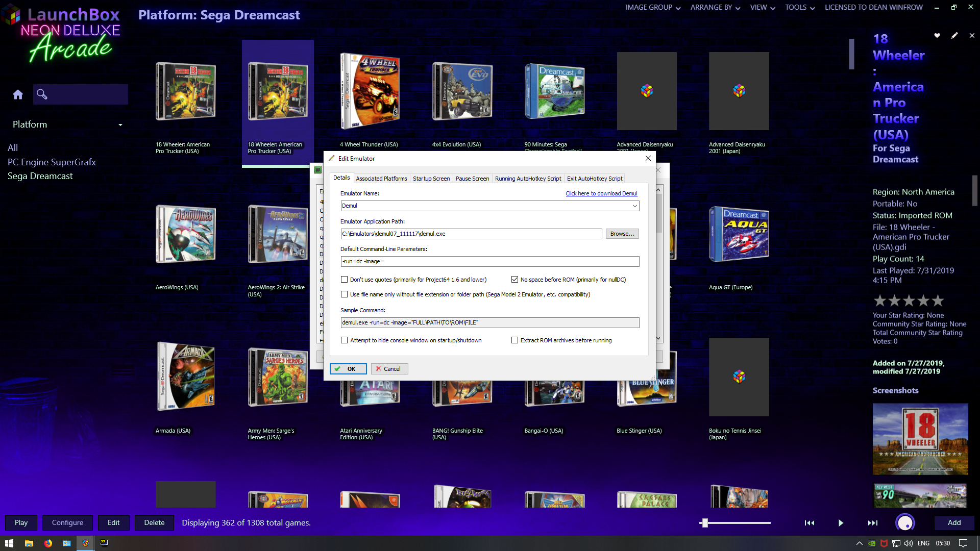Select AeroWings (USA) box art
The image size is (980, 551).
[x=185, y=234]
